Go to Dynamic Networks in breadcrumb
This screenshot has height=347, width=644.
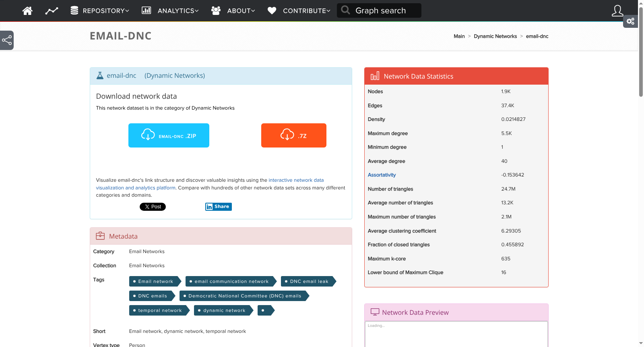[495, 36]
